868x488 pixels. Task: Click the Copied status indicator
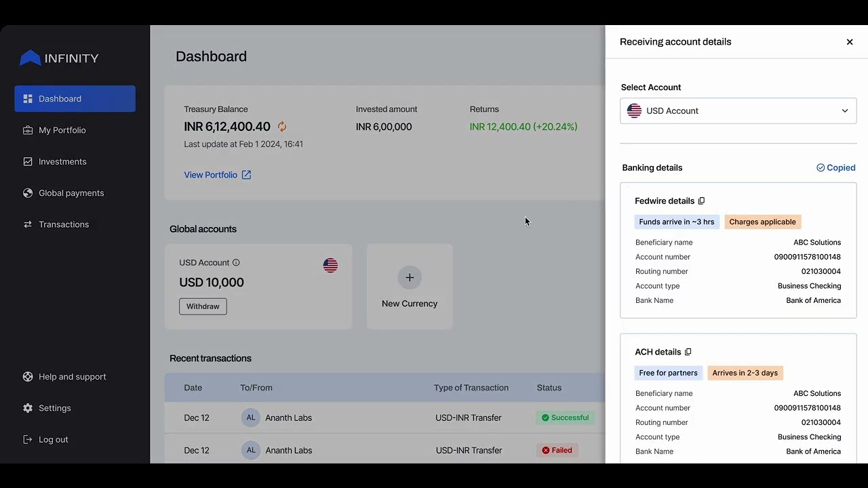pos(836,167)
